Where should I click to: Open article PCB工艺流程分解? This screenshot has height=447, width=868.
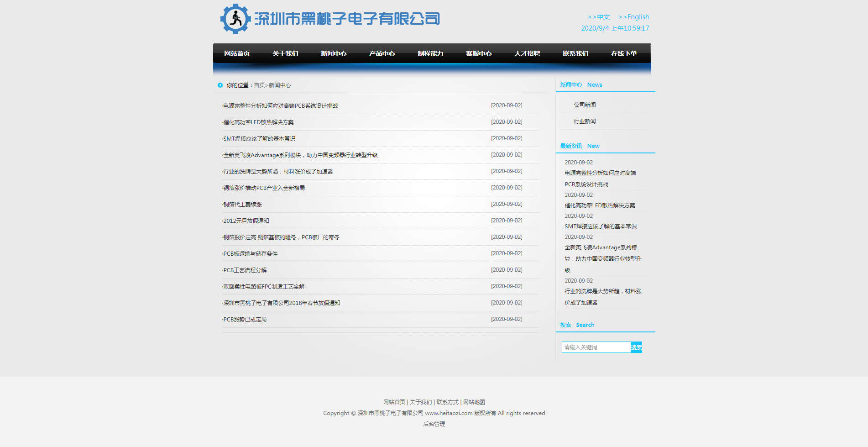coord(245,270)
